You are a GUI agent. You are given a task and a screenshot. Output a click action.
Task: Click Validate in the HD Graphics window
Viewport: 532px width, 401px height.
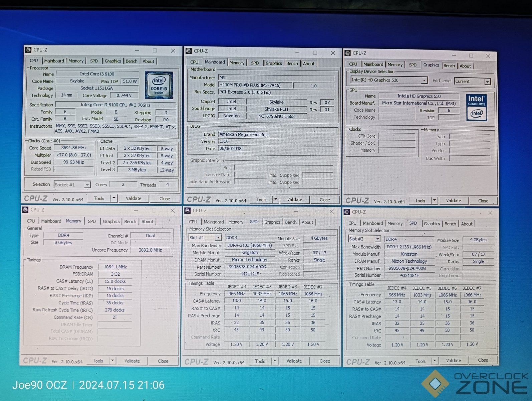(454, 200)
